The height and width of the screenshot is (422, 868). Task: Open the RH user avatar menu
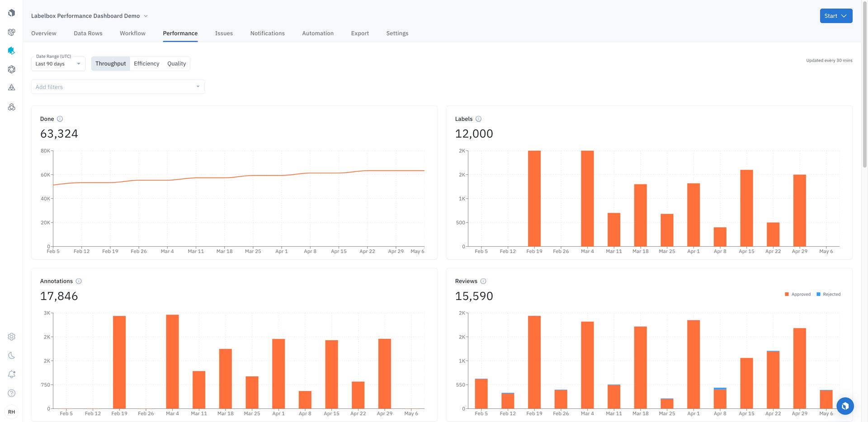[11, 412]
